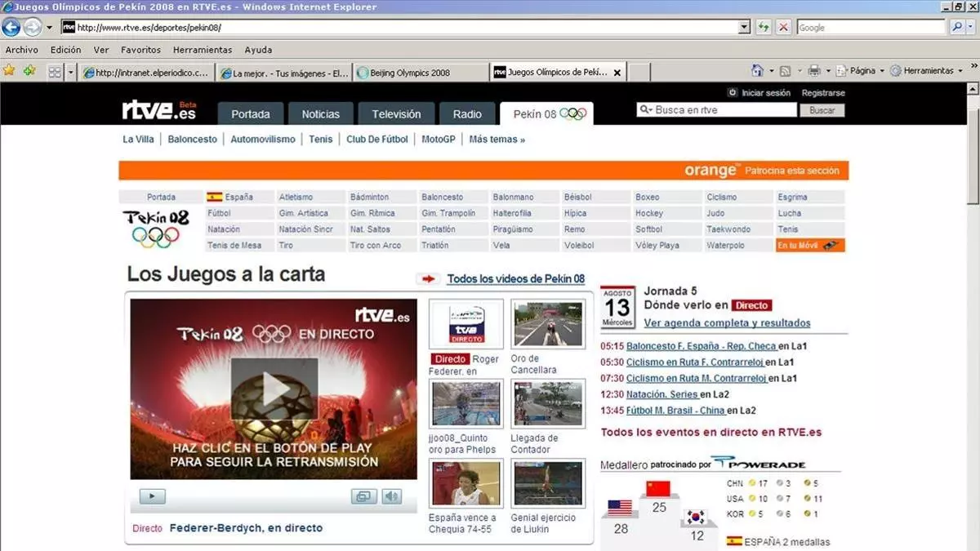980x551 pixels.
Task: Expand the address bar URL dropdown
Action: click(743, 27)
